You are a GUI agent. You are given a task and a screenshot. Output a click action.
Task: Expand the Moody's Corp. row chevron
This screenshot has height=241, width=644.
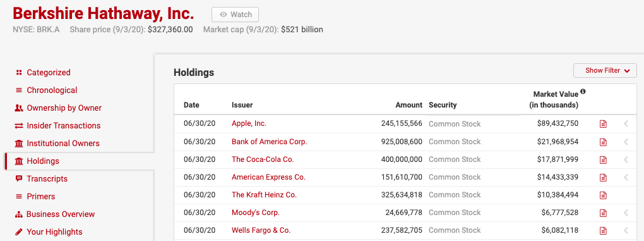click(x=626, y=213)
